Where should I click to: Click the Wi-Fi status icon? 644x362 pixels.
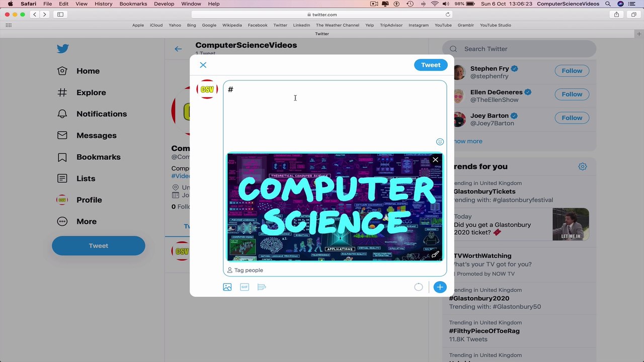435,4
